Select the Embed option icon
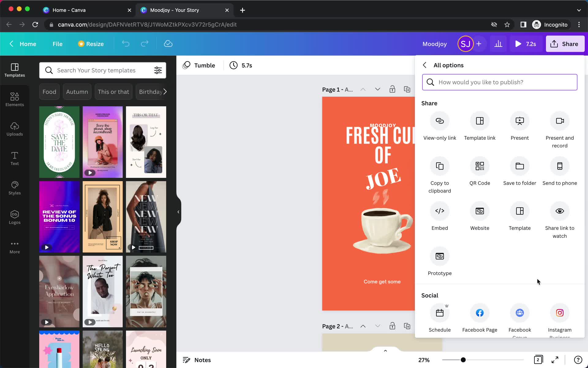 click(x=439, y=211)
